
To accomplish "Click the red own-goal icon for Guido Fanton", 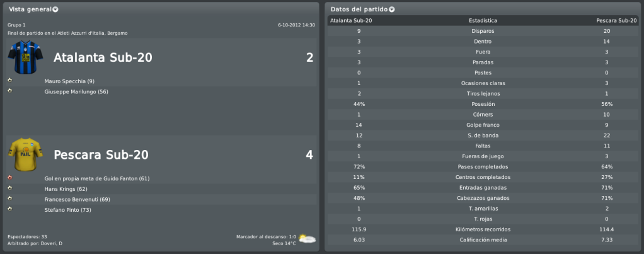I will [9, 178].
